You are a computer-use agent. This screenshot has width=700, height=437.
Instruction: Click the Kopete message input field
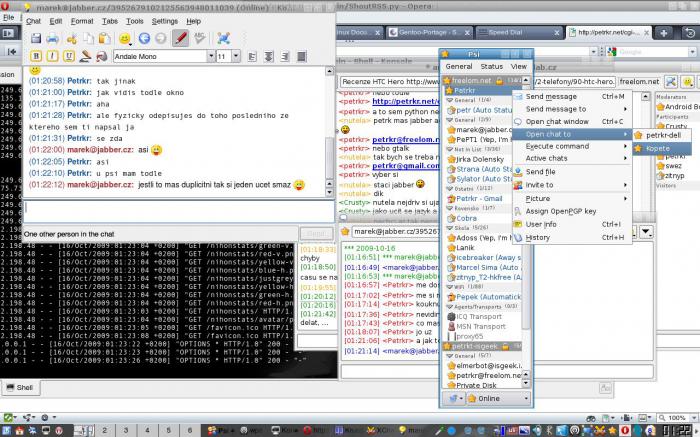coord(179,212)
